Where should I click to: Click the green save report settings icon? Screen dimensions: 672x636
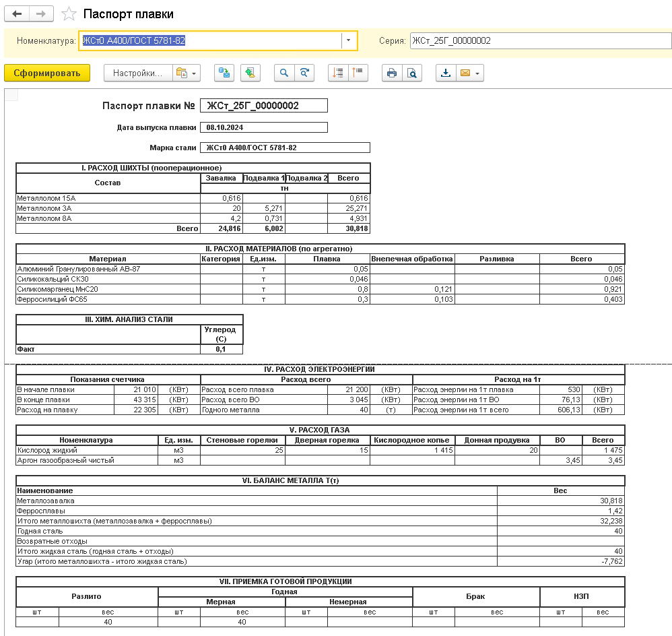coord(250,73)
